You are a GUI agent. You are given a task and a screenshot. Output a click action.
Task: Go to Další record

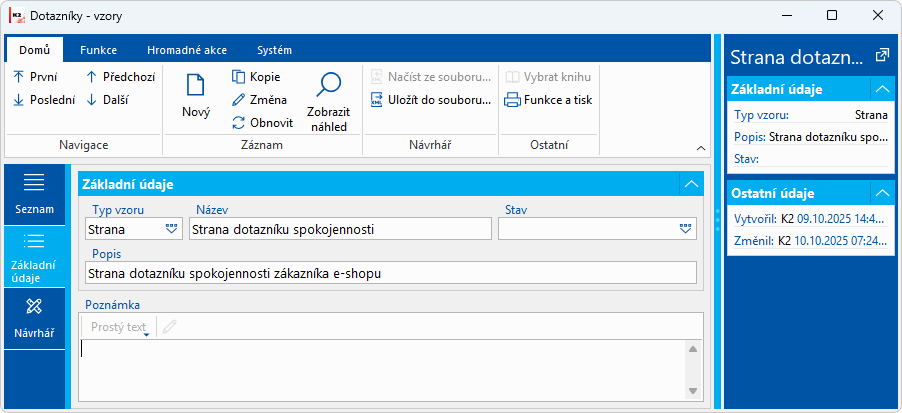coord(91,100)
